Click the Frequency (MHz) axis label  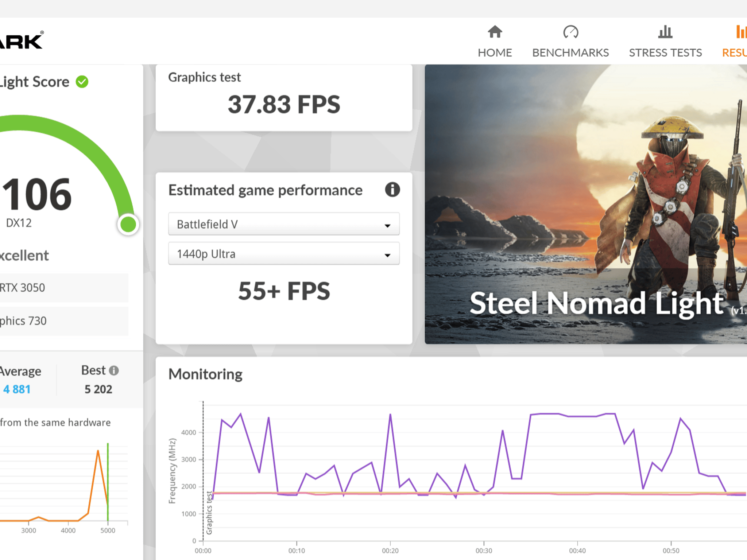172,471
